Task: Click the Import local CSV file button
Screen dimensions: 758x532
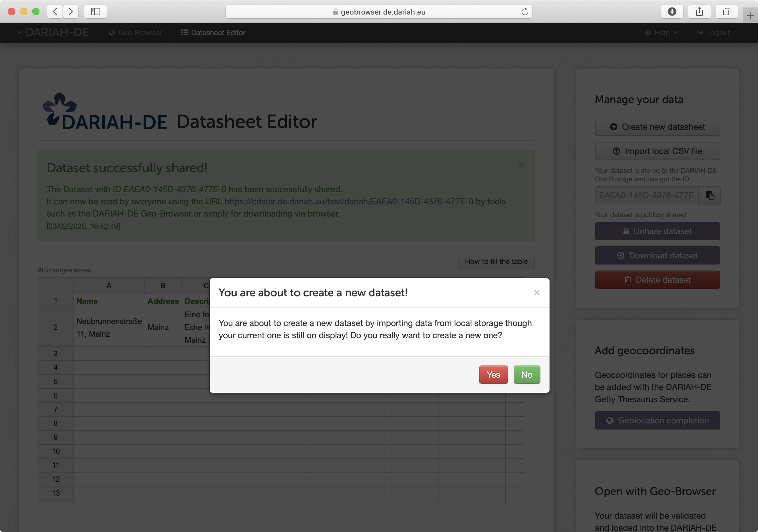Action: pyautogui.click(x=657, y=151)
